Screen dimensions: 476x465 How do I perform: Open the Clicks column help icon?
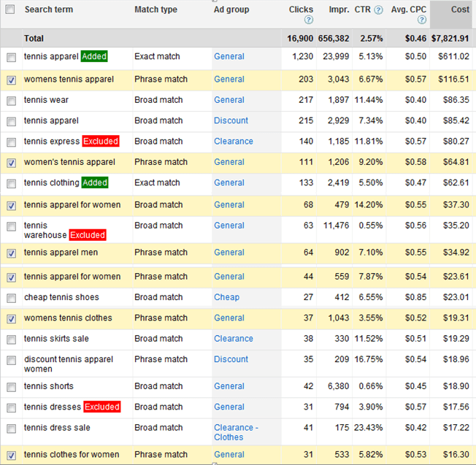308,20
